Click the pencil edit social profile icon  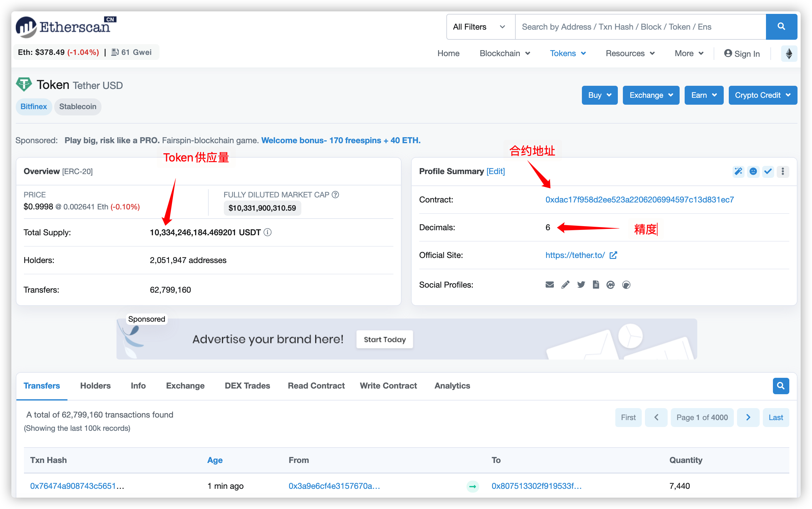click(565, 284)
